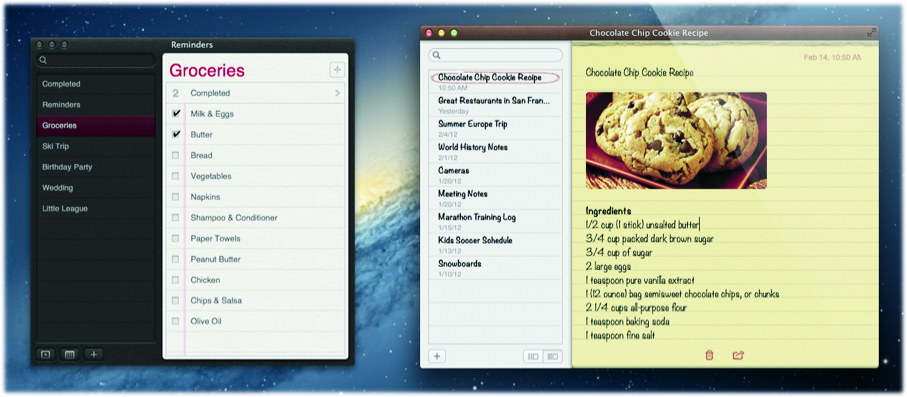The width and height of the screenshot is (907, 397).
Task: Click the add reminder plus icon beside Groceries
Action: coord(337,70)
